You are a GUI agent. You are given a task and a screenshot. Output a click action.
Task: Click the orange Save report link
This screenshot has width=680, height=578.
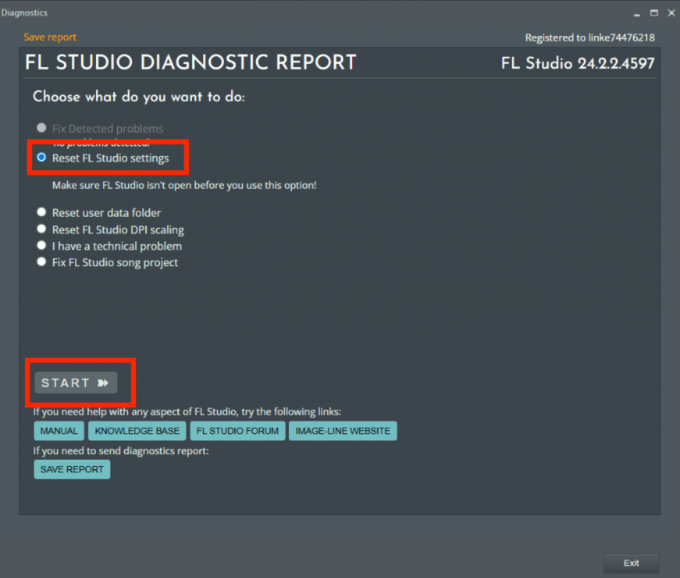(50, 37)
